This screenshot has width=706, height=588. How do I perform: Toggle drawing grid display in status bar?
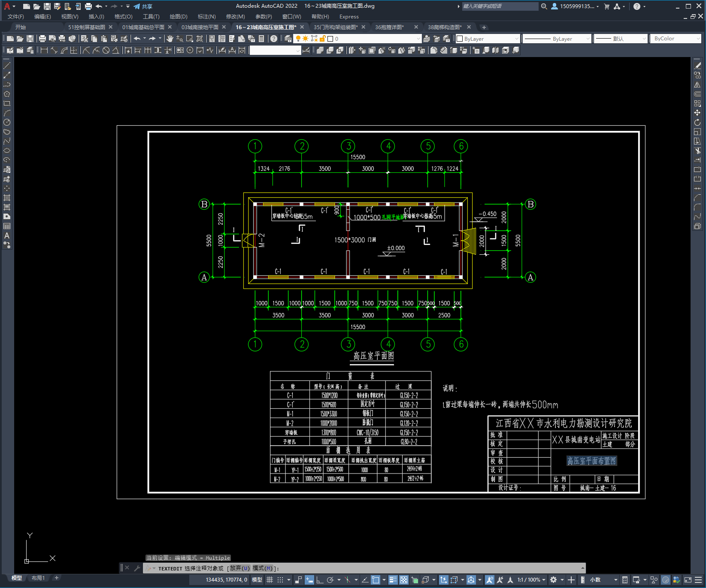click(x=270, y=580)
